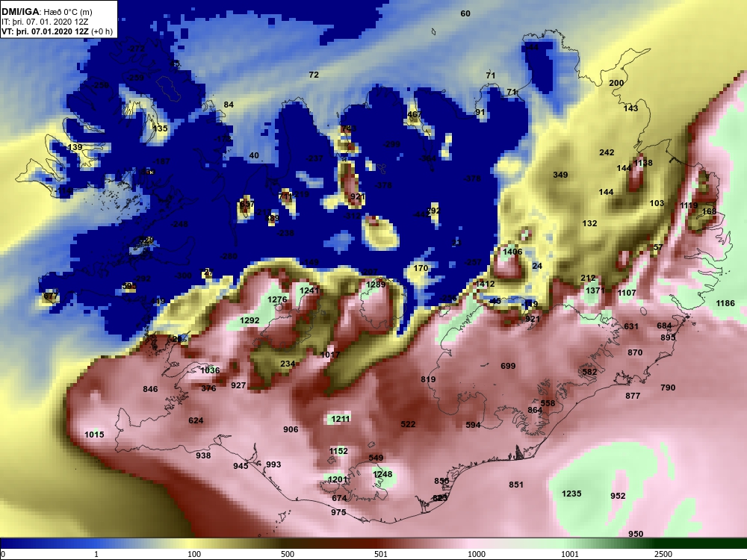747x560 pixels.
Task: Click the map value 1211
Action: click(x=340, y=419)
